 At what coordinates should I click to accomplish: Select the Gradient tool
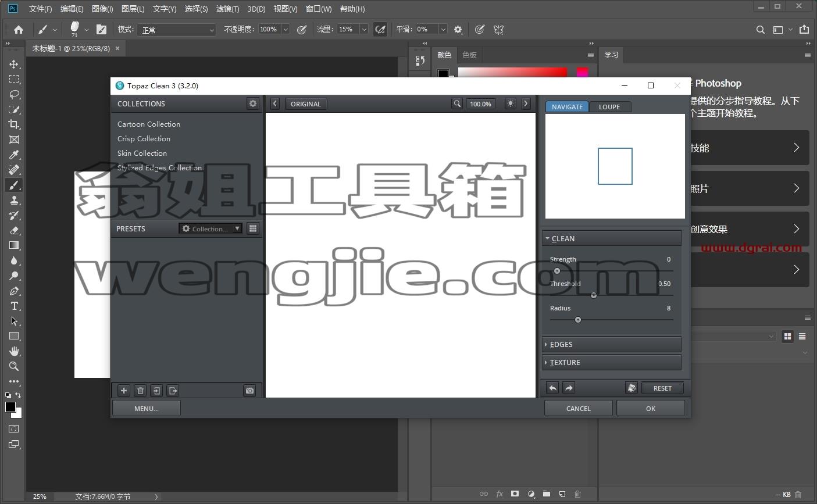click(14, 245)
